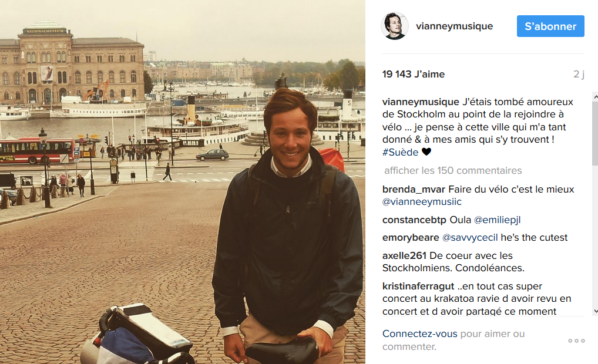This screenshot has height=364, width=598.
Task: Click scrollbar down arrow in comments
Action: [595, 311]
